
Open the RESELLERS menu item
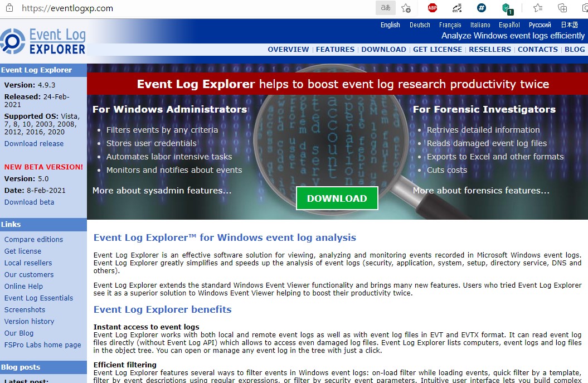coord(490,50)
